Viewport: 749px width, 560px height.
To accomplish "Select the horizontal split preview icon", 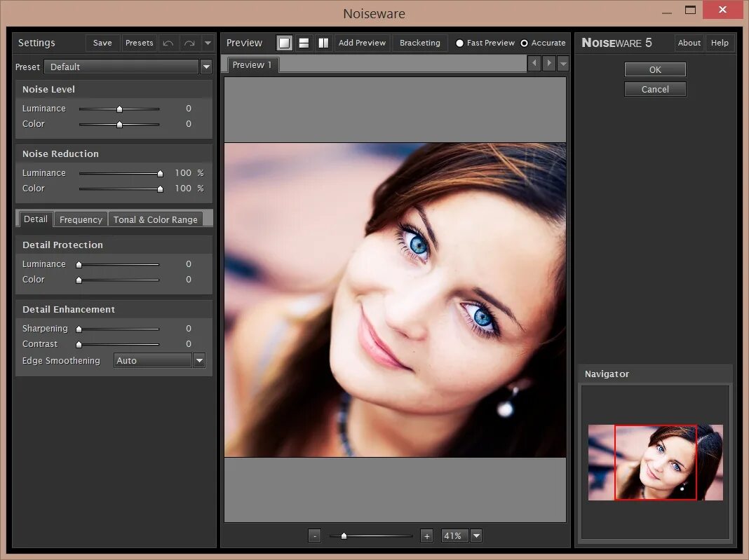I will (x=304, y=43).
